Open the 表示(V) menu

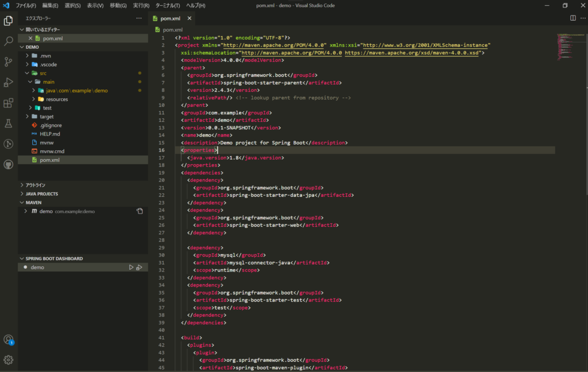(x=95, y=6)
